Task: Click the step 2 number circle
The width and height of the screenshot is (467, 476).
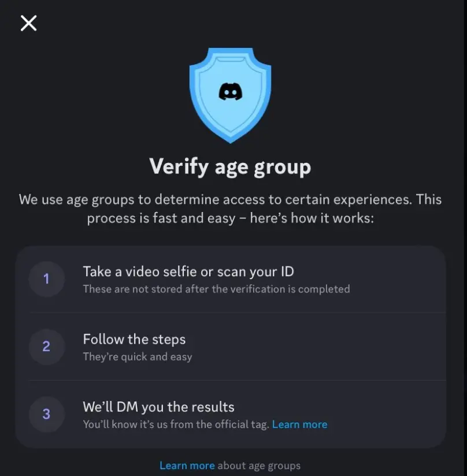Action: (46, 347)
